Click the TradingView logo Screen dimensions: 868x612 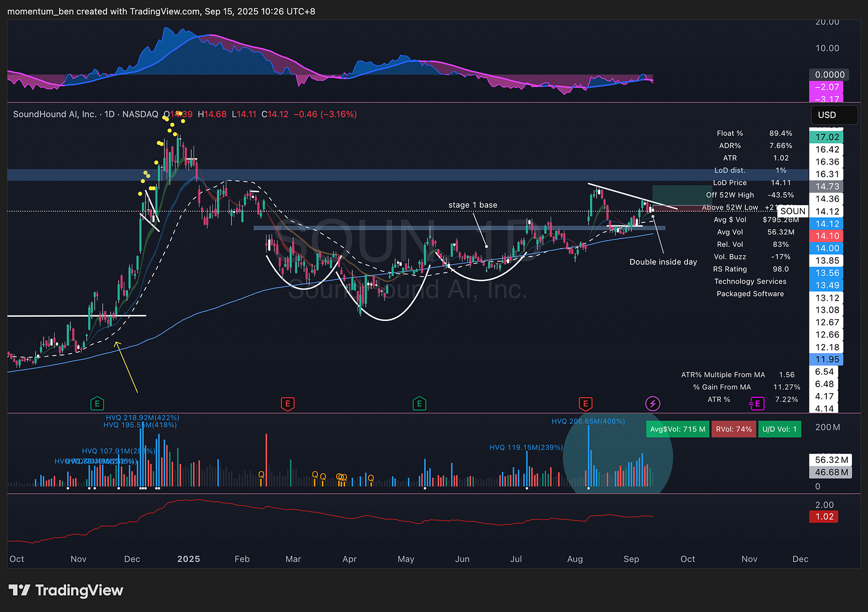(x=66, y=591)
